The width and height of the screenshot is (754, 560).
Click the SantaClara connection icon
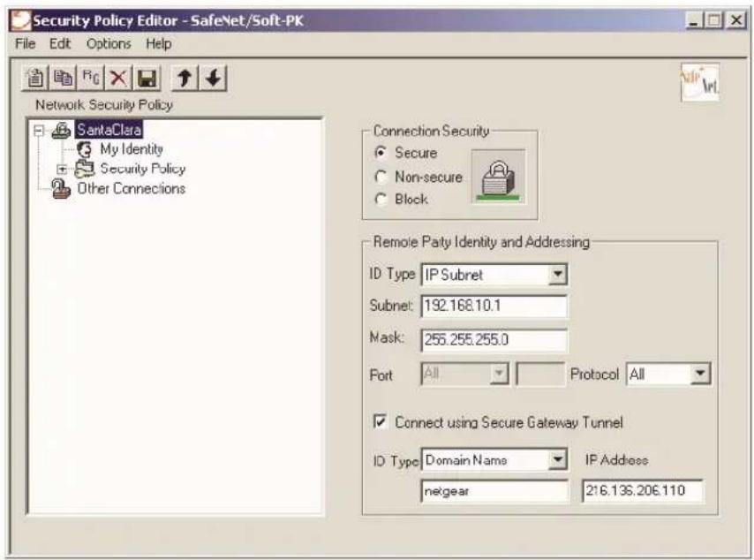click(61, 130)
